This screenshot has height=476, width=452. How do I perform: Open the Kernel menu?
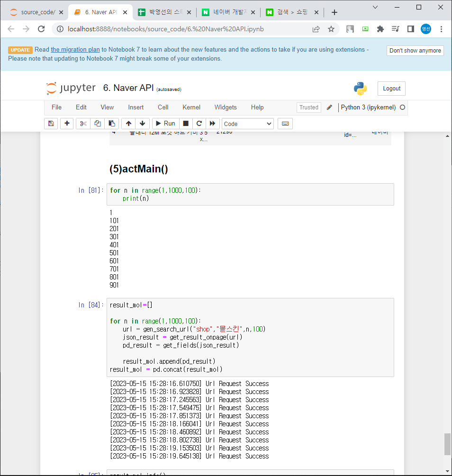pos(191,108)
